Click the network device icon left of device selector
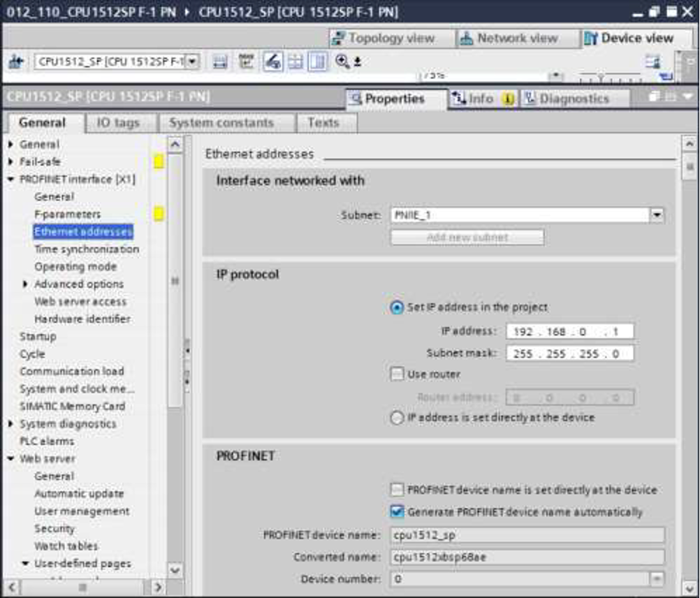Image resolution: width=700 pixels, height=598 pixels. click(x=16, y=62)
